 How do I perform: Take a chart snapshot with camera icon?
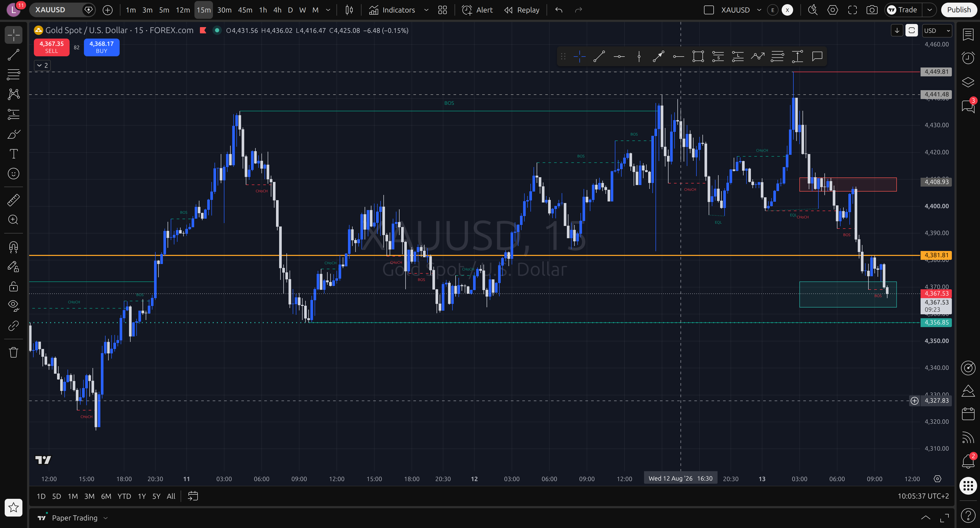click(x=872, y=10)
